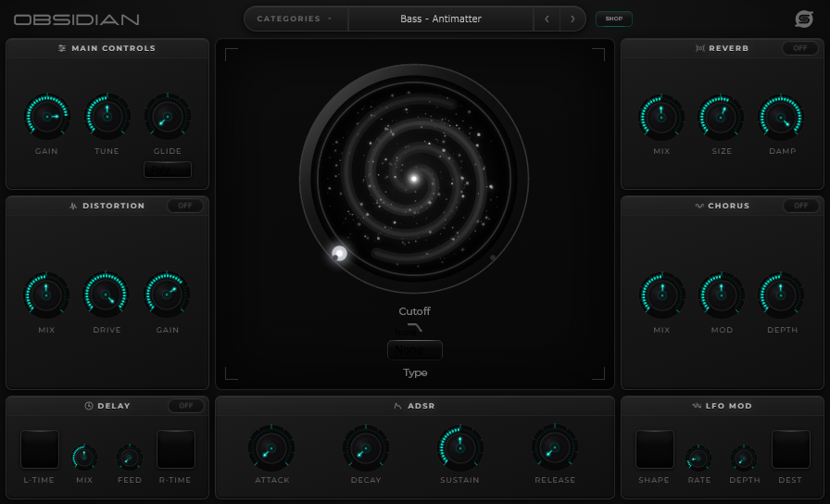
Task: Click the Bass - Antimatter preset name
Action: (441, 19)
